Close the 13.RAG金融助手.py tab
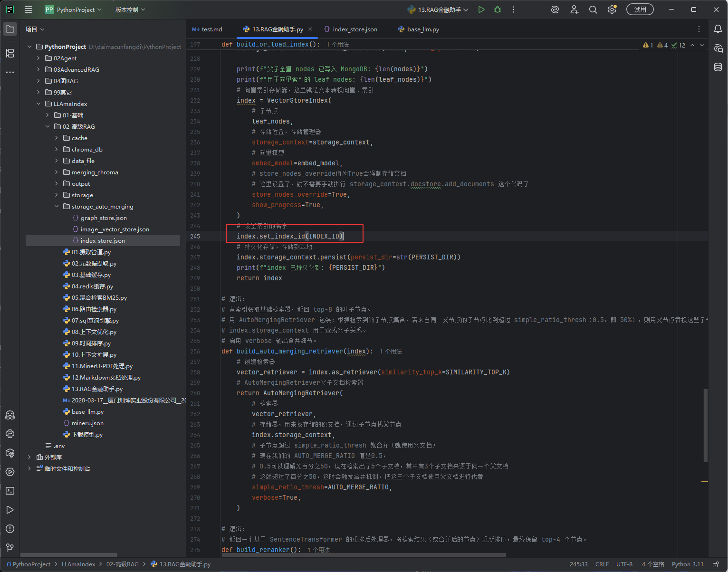The width and height of the screenshot is (728, 572). point(310,29)
